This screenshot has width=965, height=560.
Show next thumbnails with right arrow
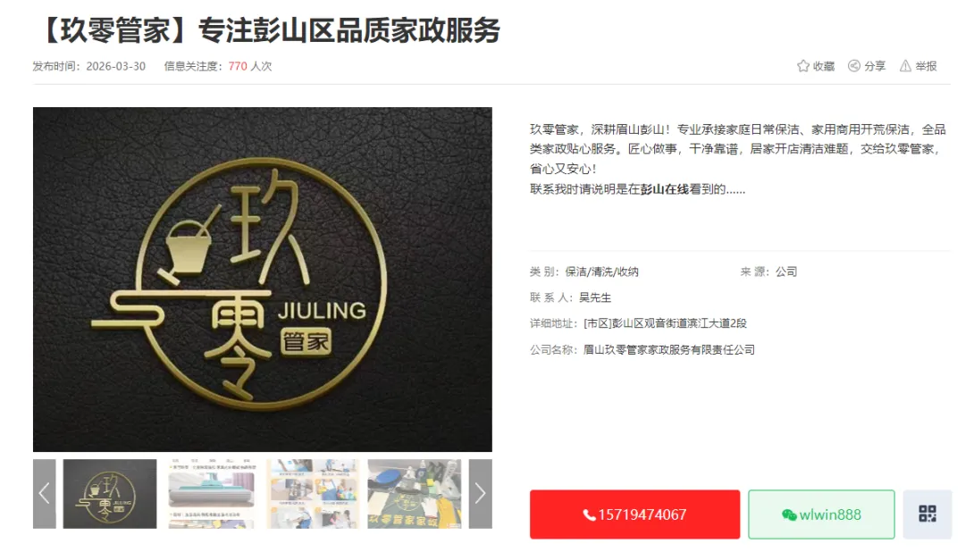[480, 494]
